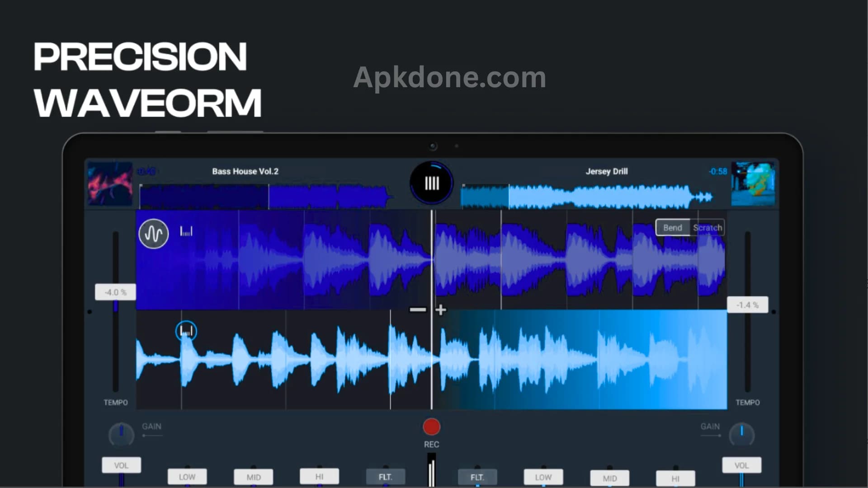Click left deck HI EQ handle
Screen dimensions: 868x488
pos(319,476)
